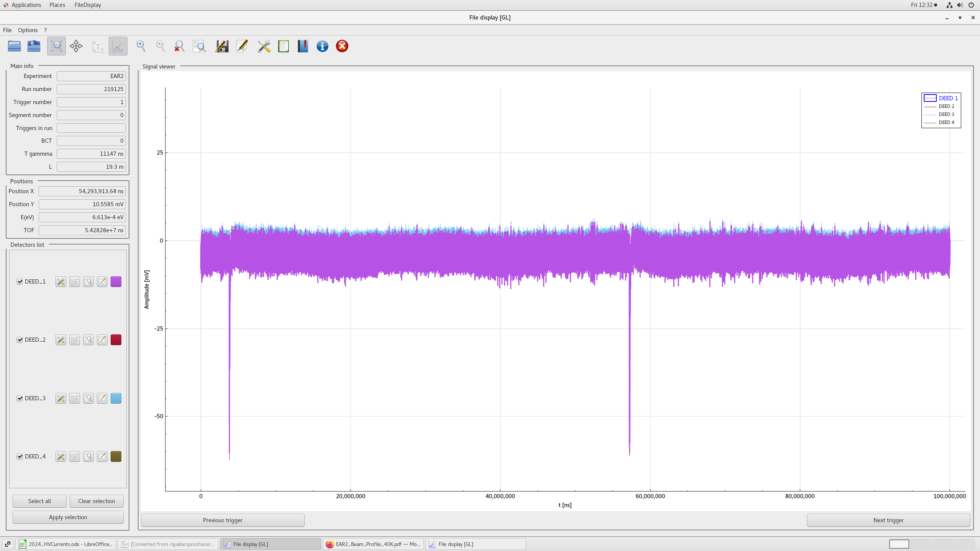Click the previous zoom magnifier icon
Viewport: 980px width, 551px height.
pyautogui.click(x=141, y=46)
